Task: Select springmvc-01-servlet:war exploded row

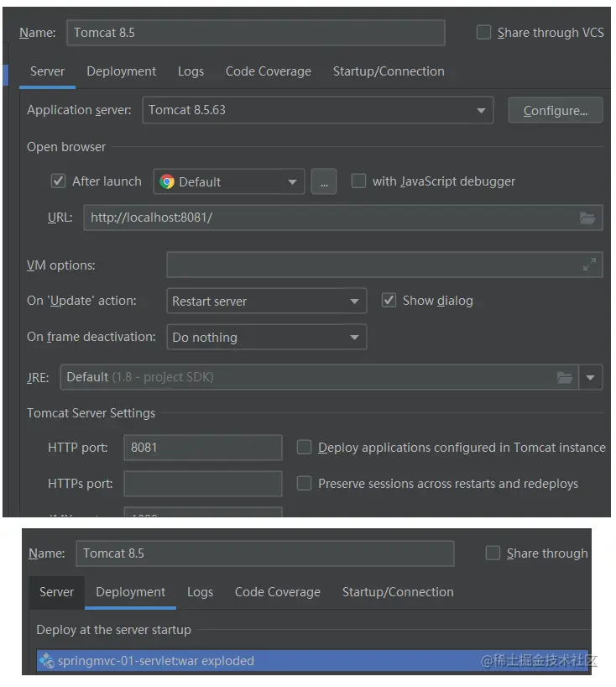Action: pyautogui.click(x=312, y=660)
